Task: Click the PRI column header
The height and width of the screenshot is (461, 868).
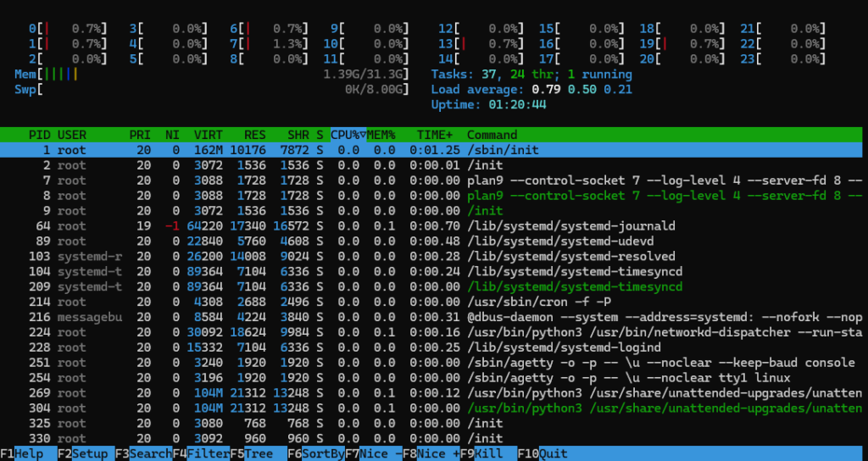Action: (140, 135)
